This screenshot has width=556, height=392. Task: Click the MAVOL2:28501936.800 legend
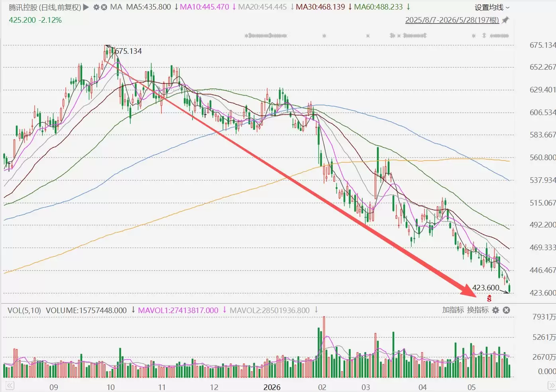[x=269, y=310]
